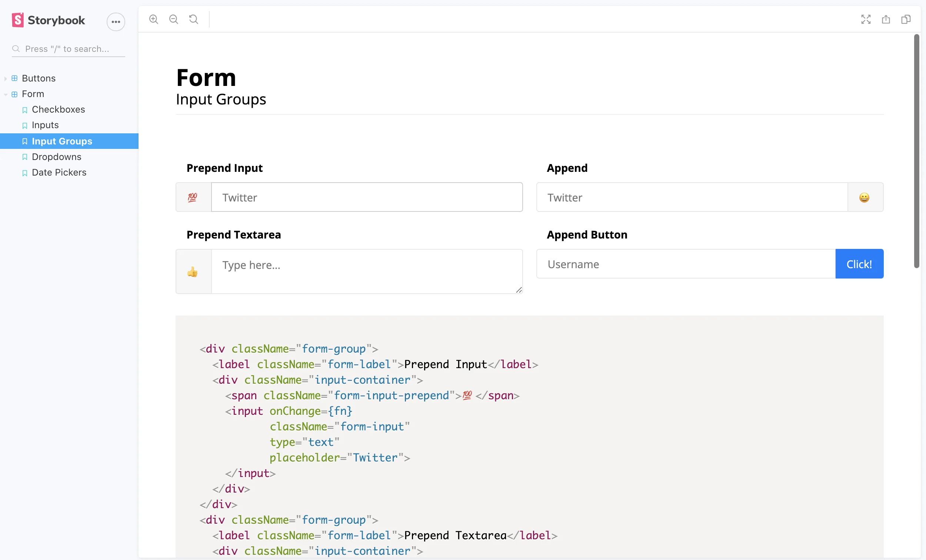Click the zoom out magnifier icon
Viewport: 926px width, 560px height.
point(173,19)
